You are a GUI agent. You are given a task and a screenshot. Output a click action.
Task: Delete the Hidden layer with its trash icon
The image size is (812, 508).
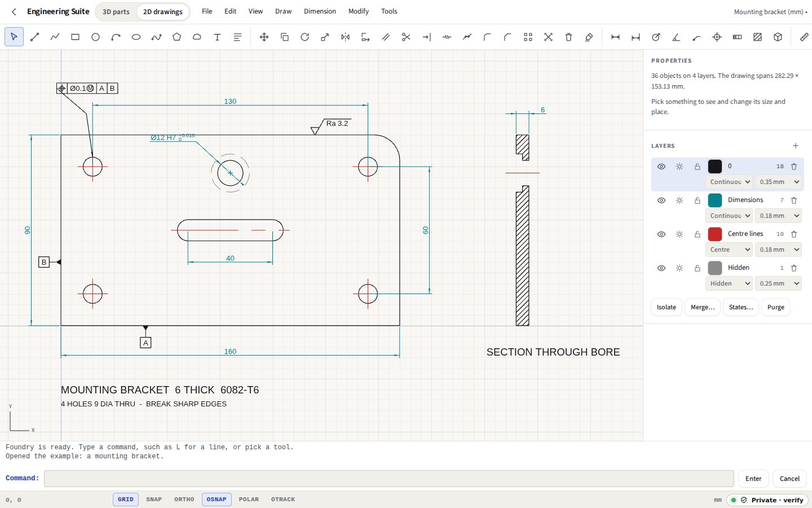coord(794,268)
